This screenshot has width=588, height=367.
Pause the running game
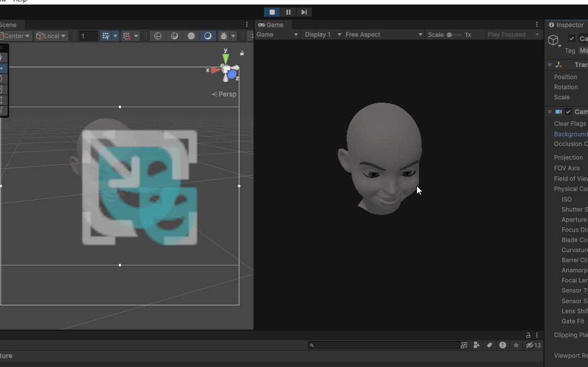click(288, 12)
